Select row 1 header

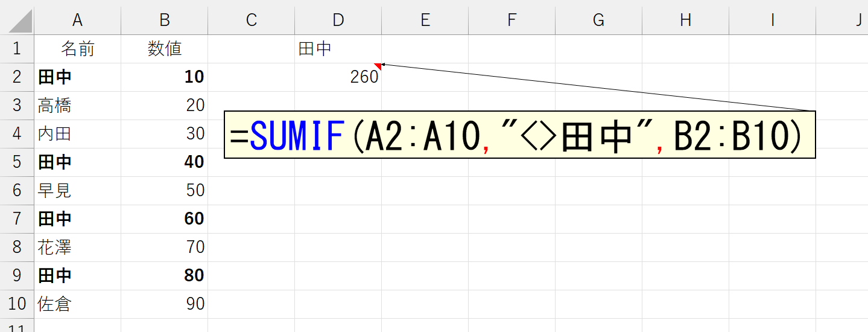[17, 49]
